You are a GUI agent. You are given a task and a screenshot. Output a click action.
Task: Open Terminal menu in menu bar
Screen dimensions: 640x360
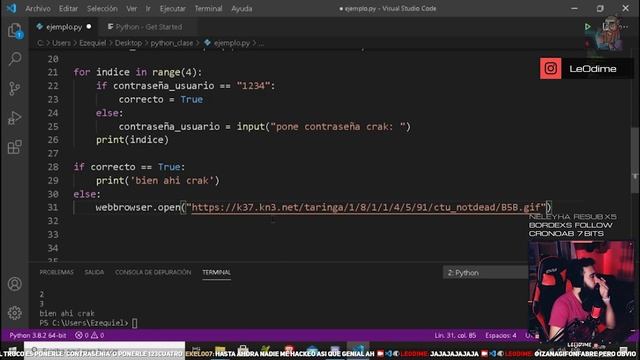[x=208, y=9]
